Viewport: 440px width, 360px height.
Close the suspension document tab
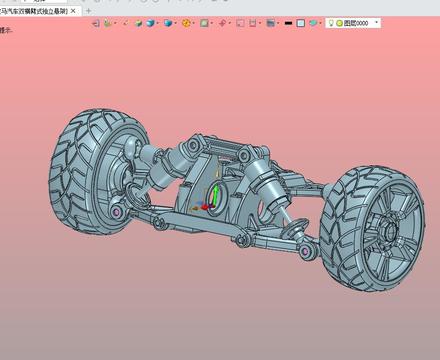pos(73,11)
